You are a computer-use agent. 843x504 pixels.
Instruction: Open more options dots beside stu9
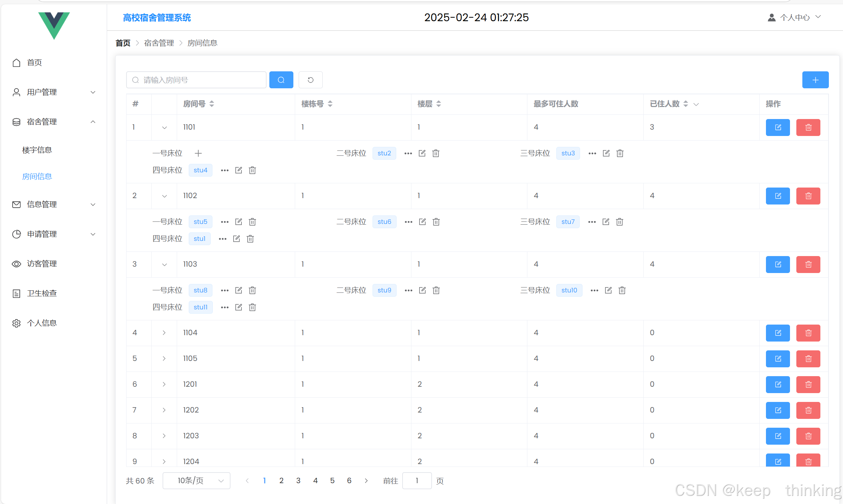409,290
